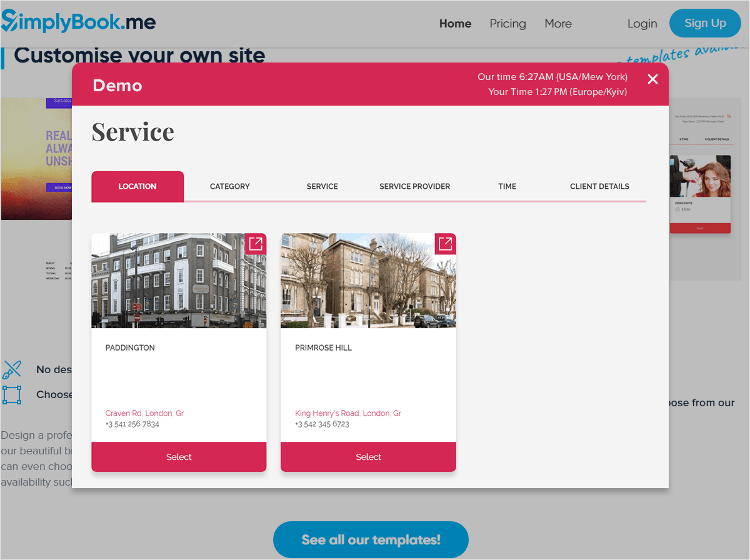Switch to the Category tab
This screenshot has width=750, height=560.
point(229,186)
